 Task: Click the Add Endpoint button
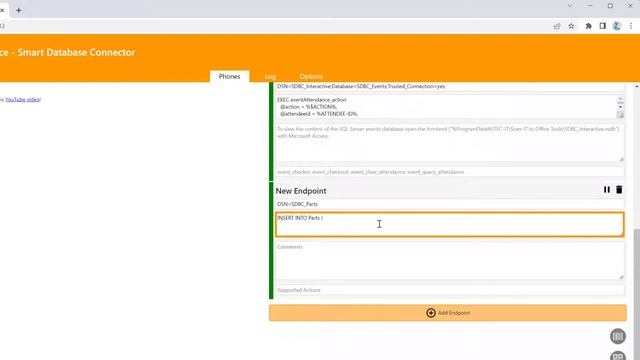448,313
